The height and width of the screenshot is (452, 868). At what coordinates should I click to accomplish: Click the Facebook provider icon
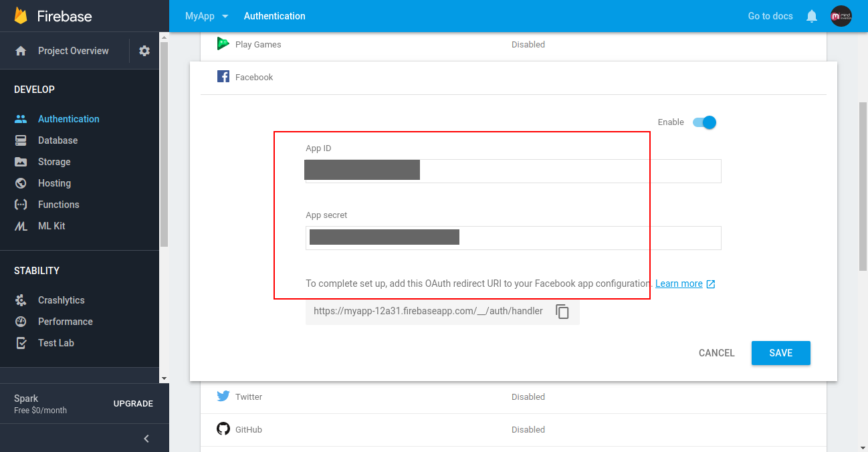point(223,77)
